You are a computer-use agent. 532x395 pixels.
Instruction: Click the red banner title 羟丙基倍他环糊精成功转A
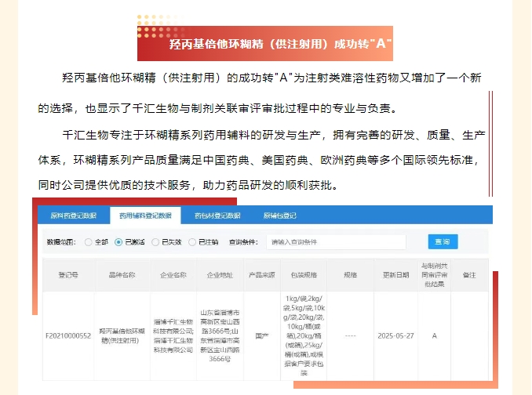click(265, 44)
